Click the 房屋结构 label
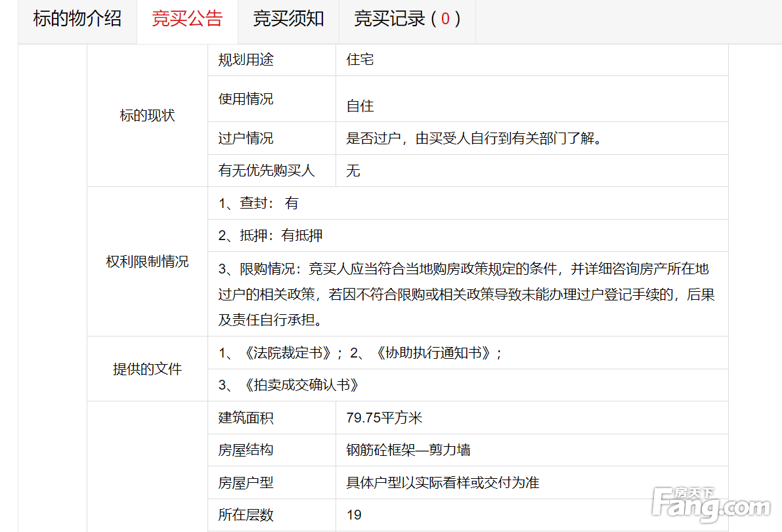The width and height of the screenshot is (782, 532). (246, 450)
